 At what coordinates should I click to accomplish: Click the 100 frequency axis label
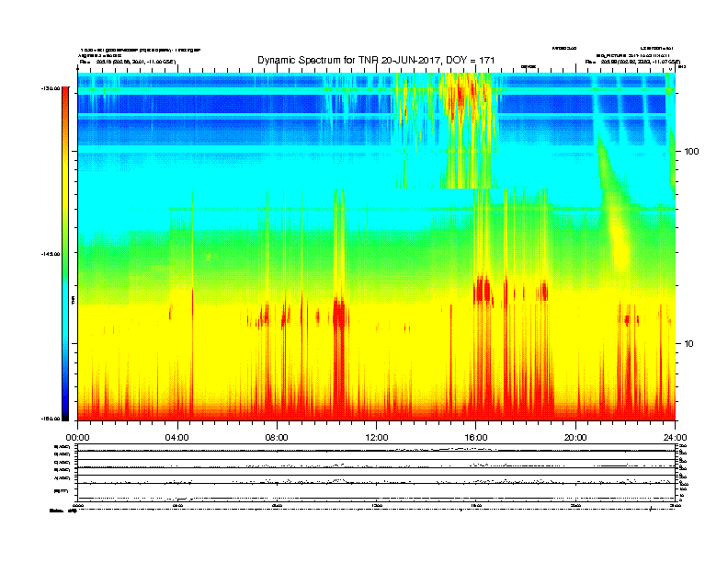(x=691, y=152)
